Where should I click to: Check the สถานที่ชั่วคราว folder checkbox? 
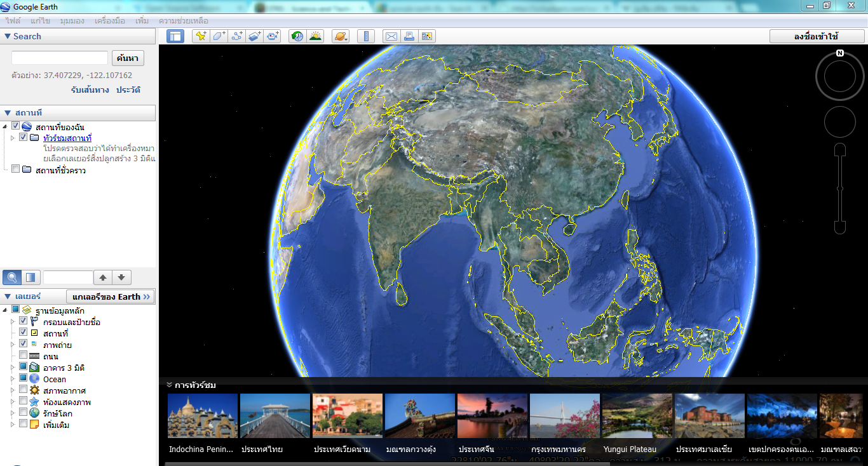15,170
